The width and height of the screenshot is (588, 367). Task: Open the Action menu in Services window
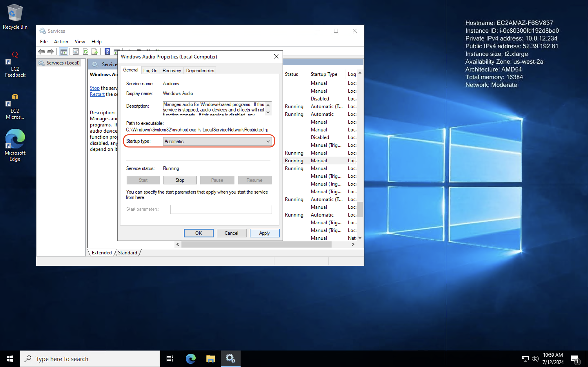[x=61, y=42]
